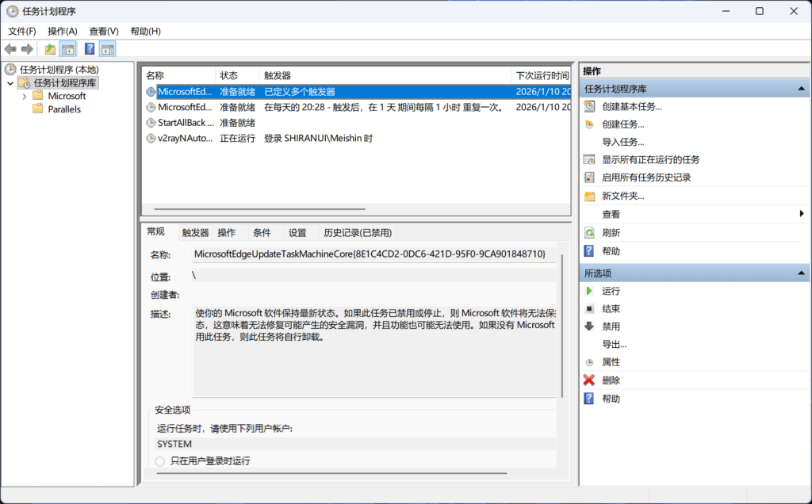Click the 禁用 disable arrow icon
Screen dimensions: 812x504
point(588,326)
